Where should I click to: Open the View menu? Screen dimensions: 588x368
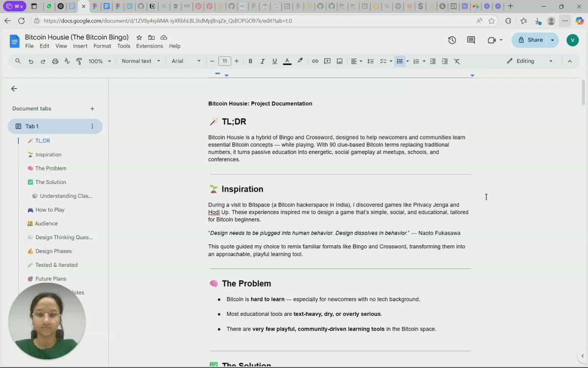[61, 46]
